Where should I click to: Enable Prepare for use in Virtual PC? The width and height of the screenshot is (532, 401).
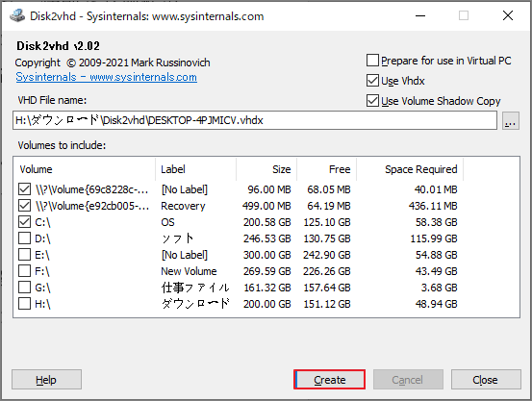[x=372, y=61]
